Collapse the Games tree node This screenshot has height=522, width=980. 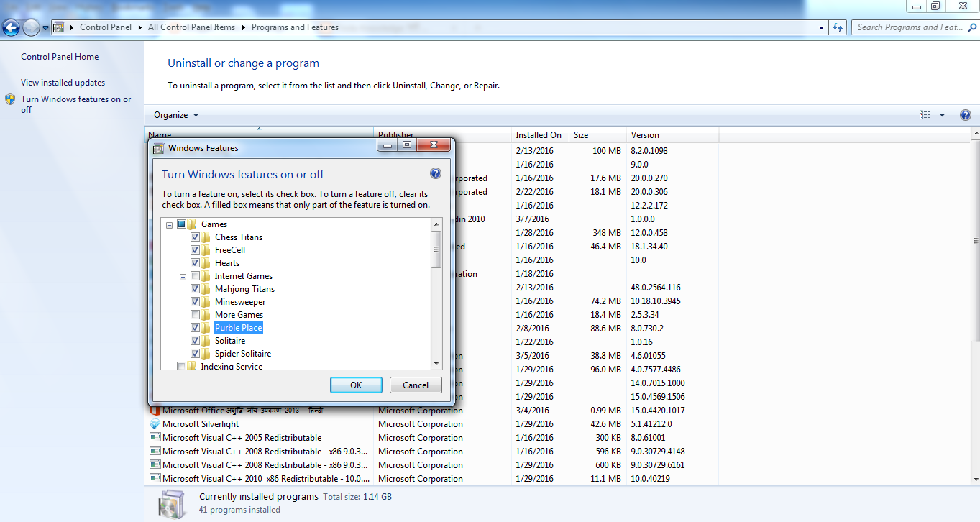click(x=168, y=224)
